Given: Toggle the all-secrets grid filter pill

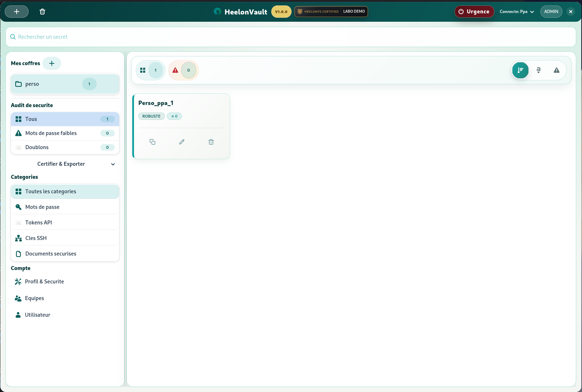Looking at the screenshot, I should point(150,70).
